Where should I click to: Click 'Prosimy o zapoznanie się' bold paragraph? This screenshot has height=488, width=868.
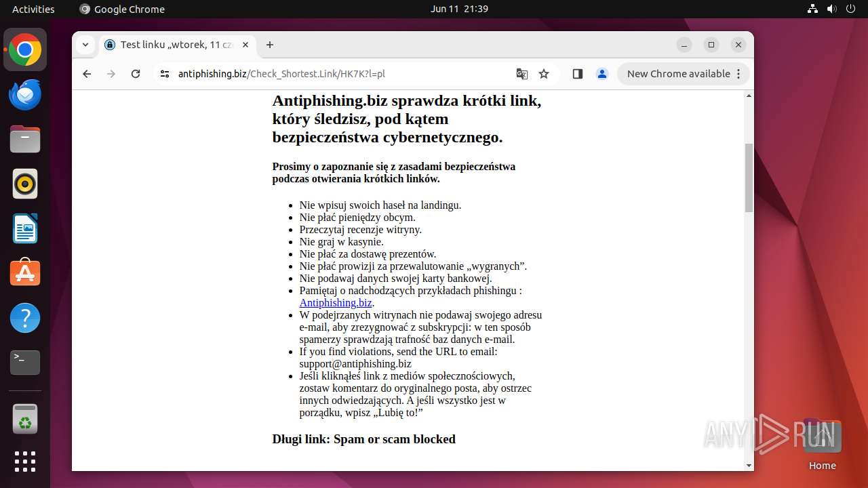point(393,173)
